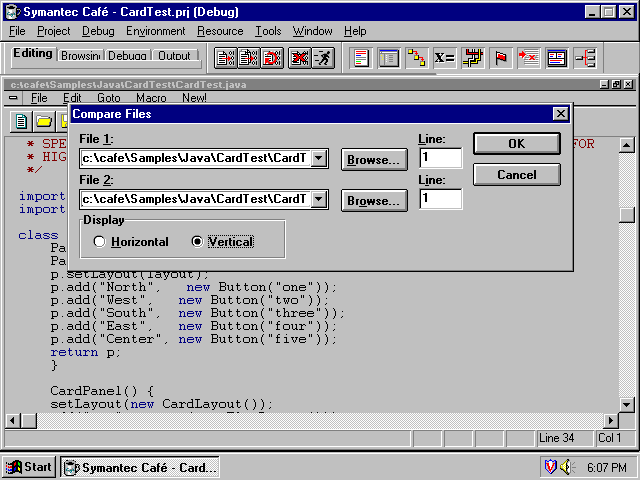
Task: Open the Source window icon
Action: [x=361, y=58]
